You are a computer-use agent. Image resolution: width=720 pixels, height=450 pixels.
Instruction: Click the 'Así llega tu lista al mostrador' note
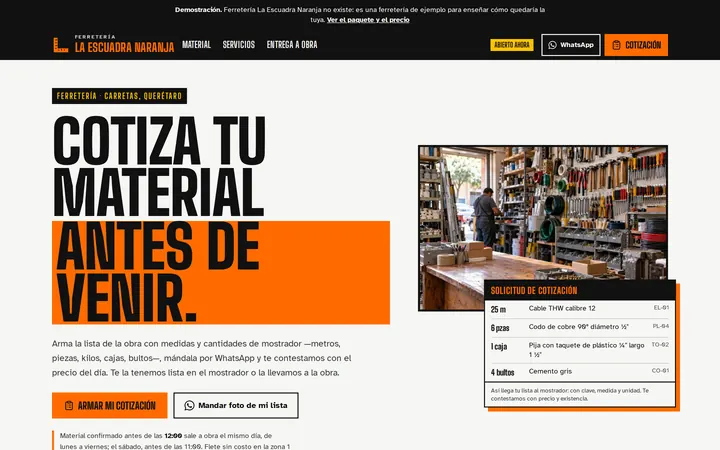coord(580,394)
